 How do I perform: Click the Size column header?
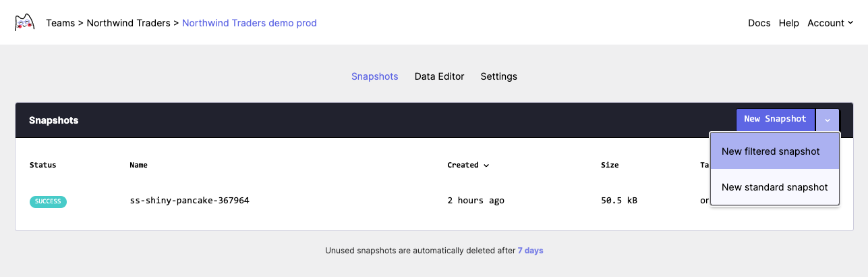609,165
